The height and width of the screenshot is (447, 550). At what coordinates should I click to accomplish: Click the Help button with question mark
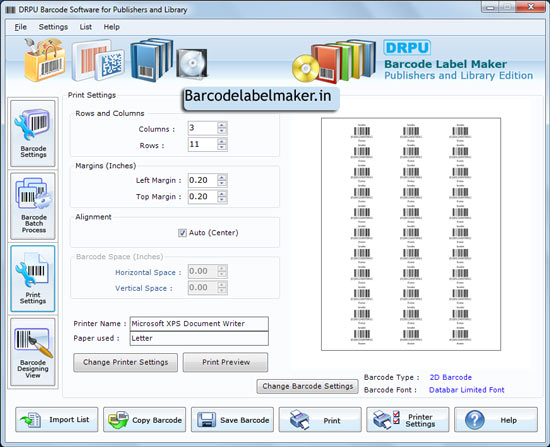point(496,420)
